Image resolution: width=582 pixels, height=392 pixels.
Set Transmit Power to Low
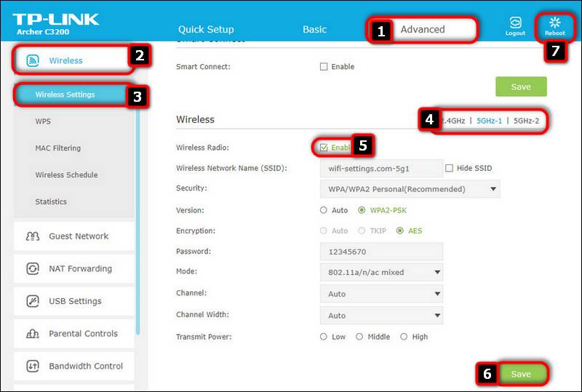[x=324, y=336]
